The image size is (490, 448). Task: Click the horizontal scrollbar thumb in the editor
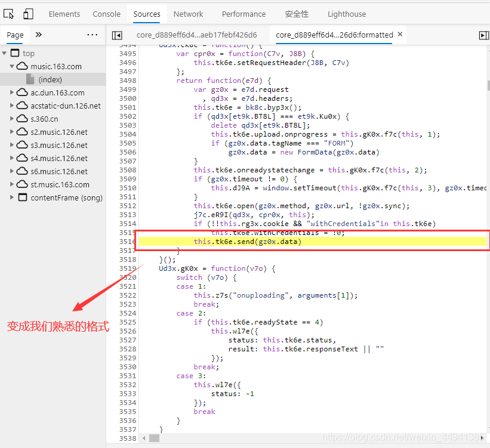pos(154,438)
